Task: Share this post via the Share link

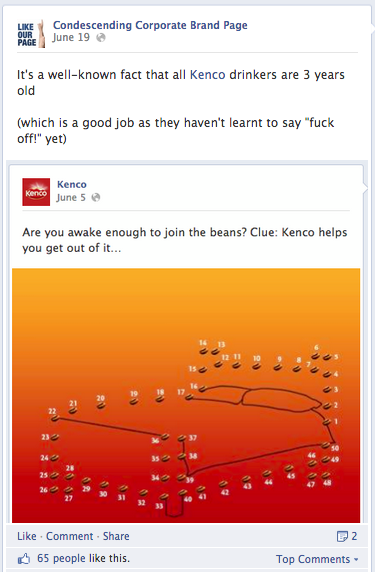Action: point(116,536)
